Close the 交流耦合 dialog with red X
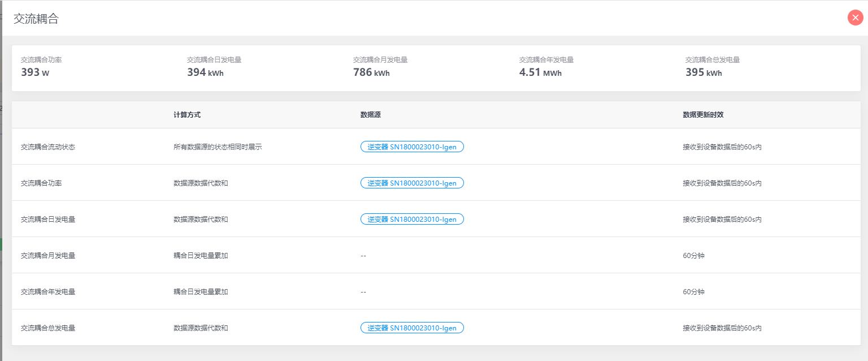Screen dimensions: 868x361 pyautogui.click(x=855, y=18)
